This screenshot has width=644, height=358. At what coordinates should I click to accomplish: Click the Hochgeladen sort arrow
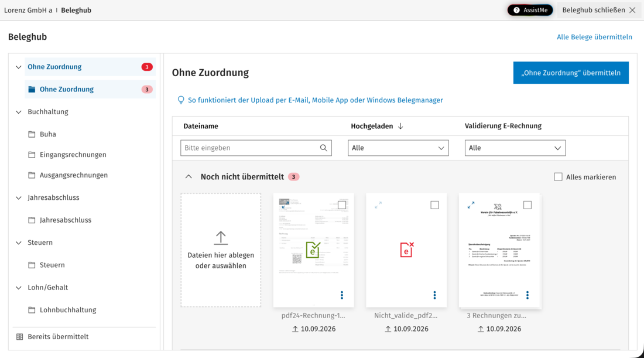pos(400,126)
